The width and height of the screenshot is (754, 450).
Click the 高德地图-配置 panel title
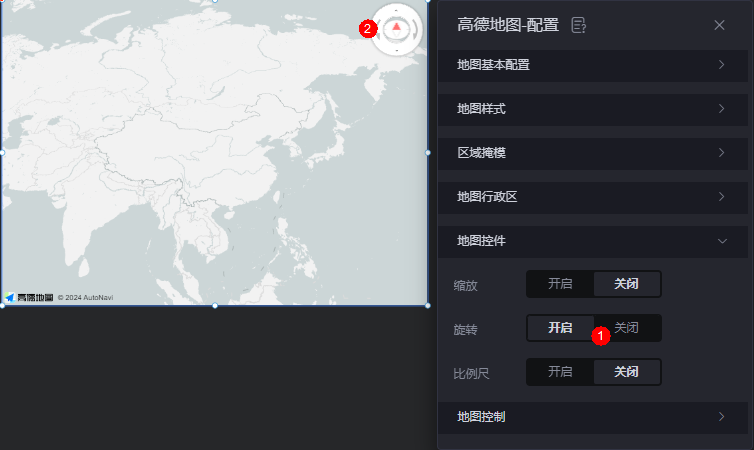[x=508, y=25]
